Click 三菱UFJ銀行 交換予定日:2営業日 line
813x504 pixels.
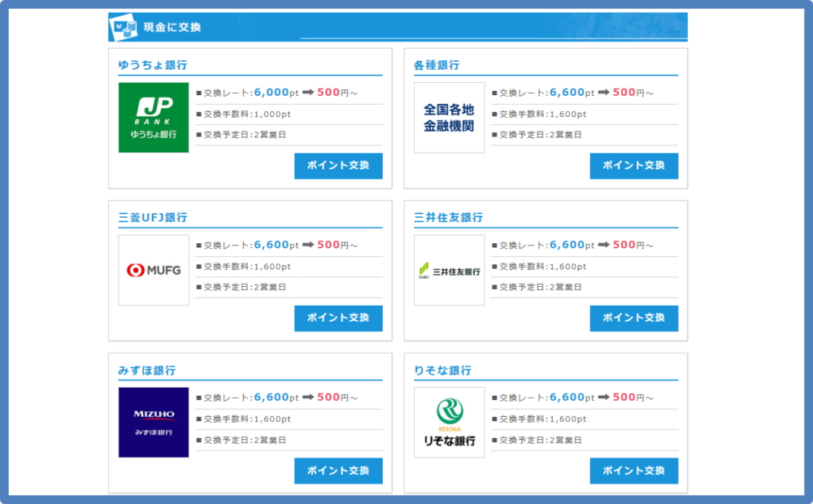[241, 287]
